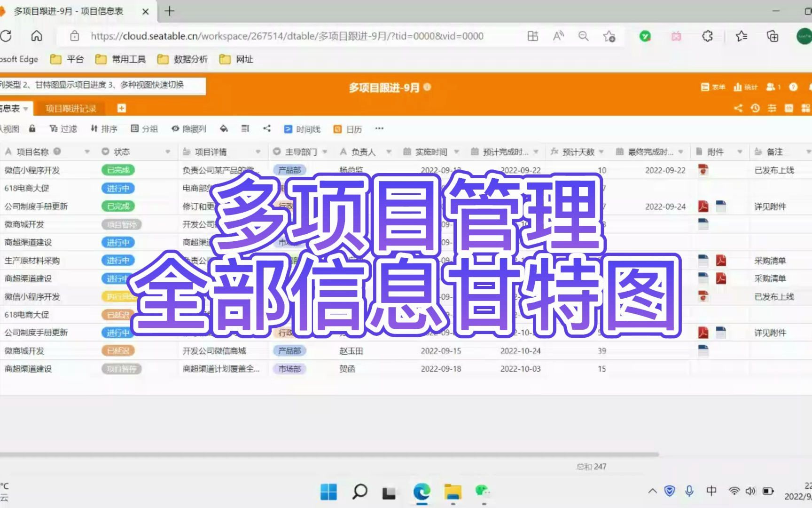Click the script code icon in header
The height and width of the screenshot is (508, 812).
pyautogui.click(x=789, y=108)
